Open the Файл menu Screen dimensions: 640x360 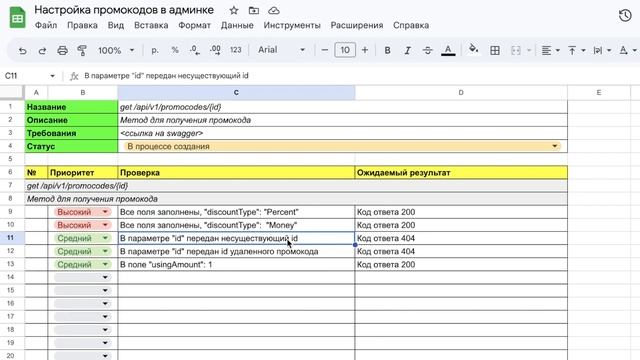(x=46, y=25)
